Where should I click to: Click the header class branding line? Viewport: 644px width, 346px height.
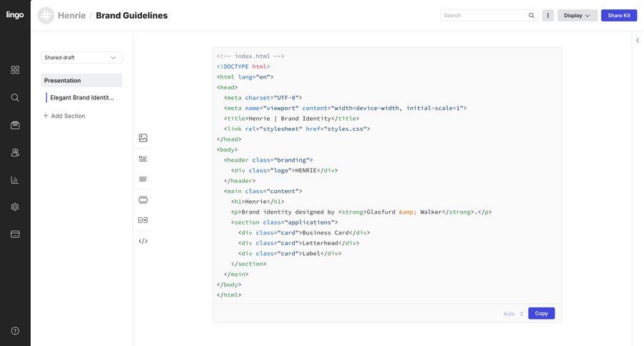pyautogui.click(x=268, y=160)
